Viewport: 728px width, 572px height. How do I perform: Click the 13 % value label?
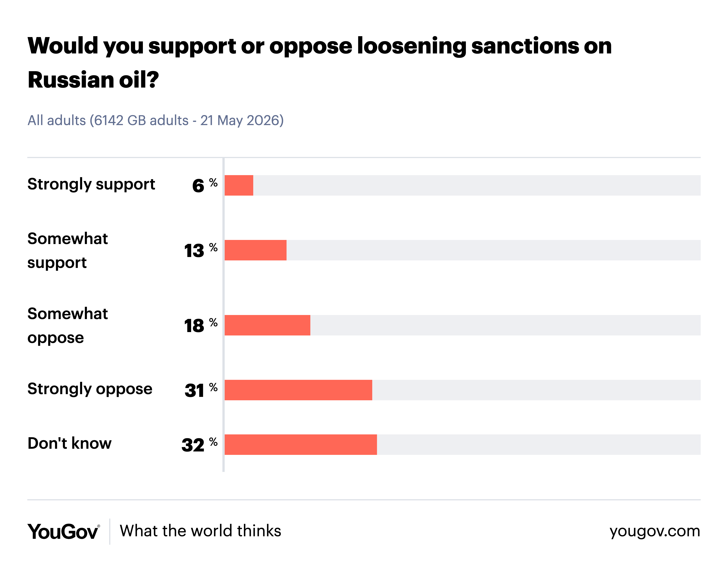tap(201, 250)
